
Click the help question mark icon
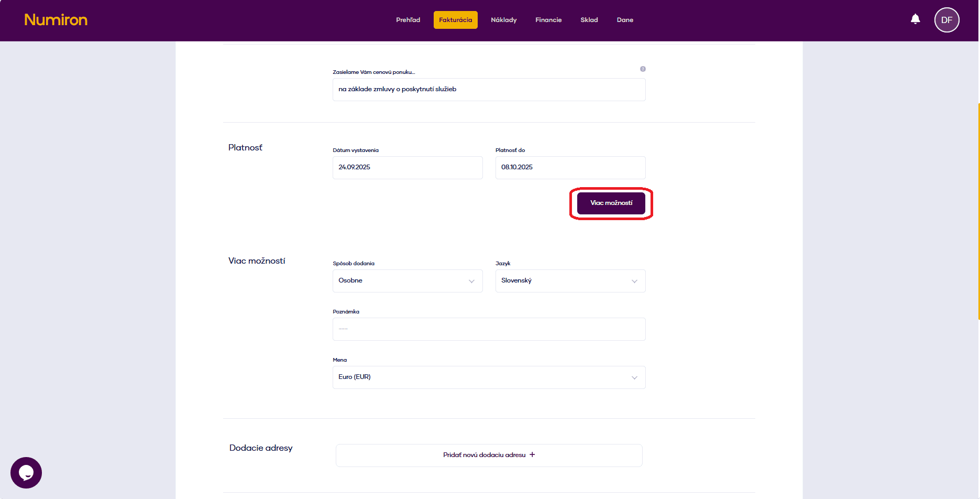(x=643, y=69)
